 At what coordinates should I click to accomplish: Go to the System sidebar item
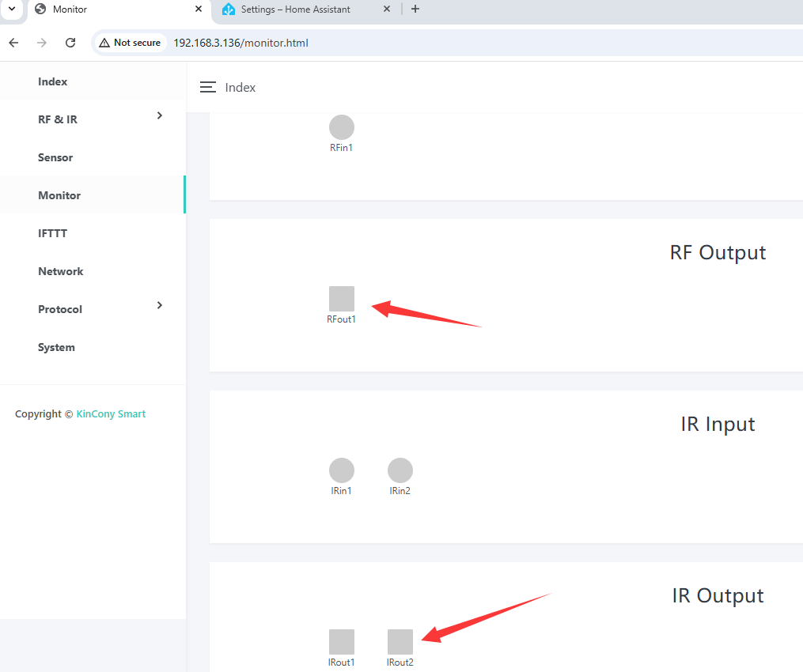point(56,347)
